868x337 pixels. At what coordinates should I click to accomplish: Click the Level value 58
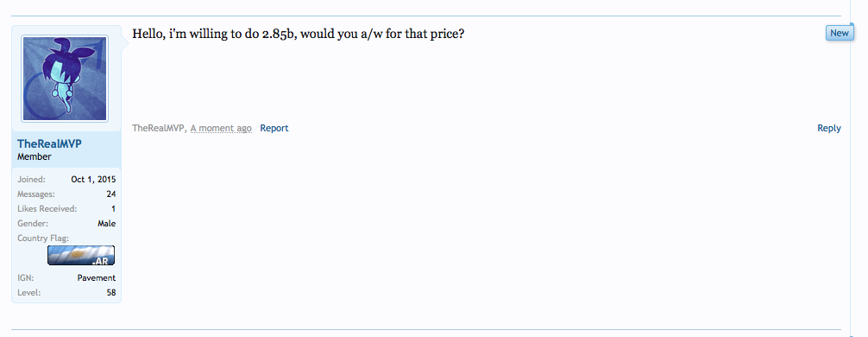111,293
